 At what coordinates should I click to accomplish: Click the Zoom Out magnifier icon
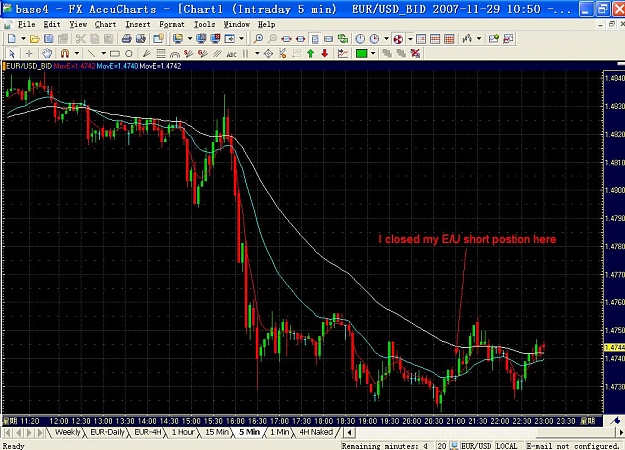point(272,39)
